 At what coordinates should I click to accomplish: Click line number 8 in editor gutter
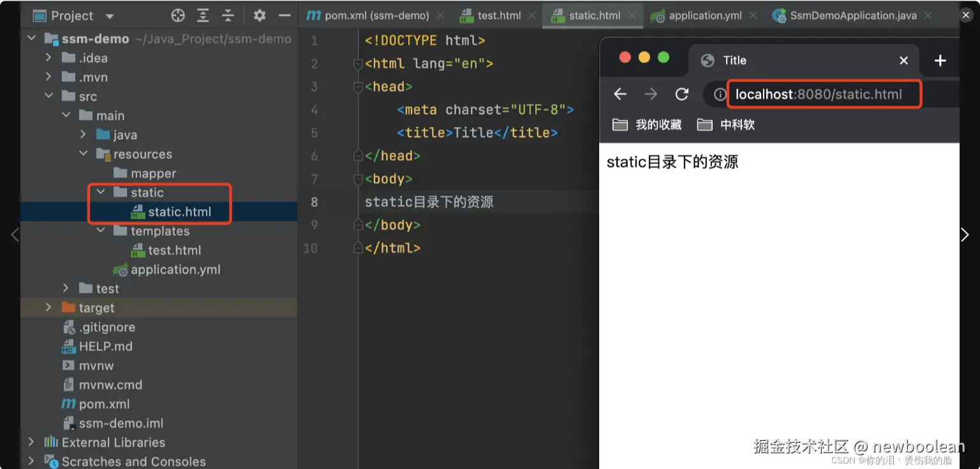pos(314,202)
